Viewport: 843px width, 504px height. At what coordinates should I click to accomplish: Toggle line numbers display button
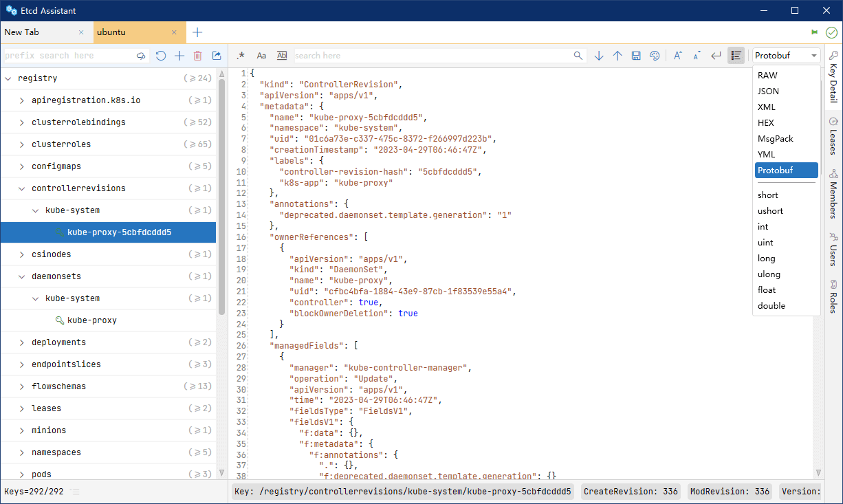click(x=736, y=56)
